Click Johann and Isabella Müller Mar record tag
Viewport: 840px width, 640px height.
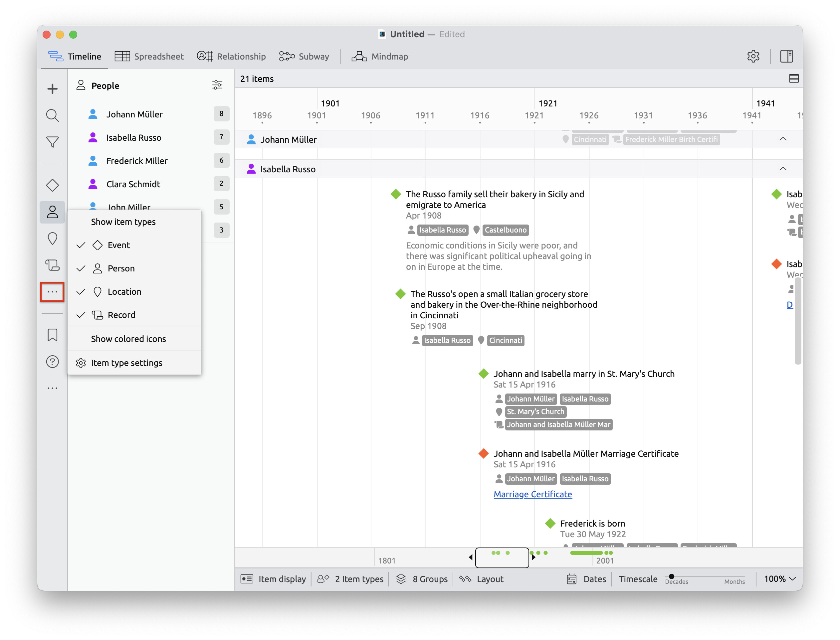[x=558, y=424]
